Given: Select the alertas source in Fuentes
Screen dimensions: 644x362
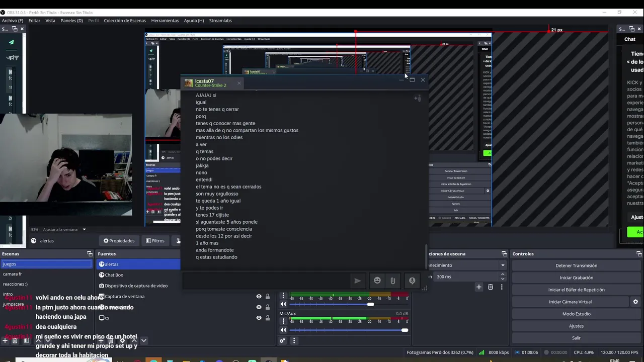Looking at the screenshot, I should click(x=138, y=264).
